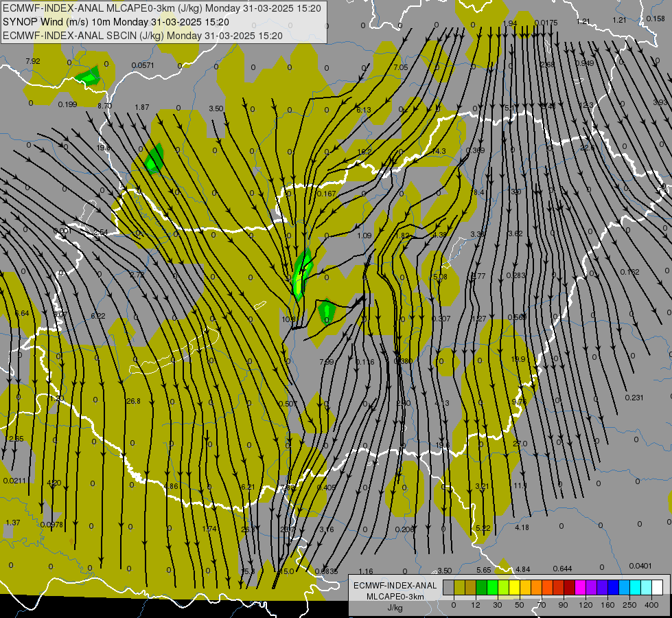This screenshot has height=618, width=672.
Task: Click the value '6.22' on the map
Action: (97, 316)
